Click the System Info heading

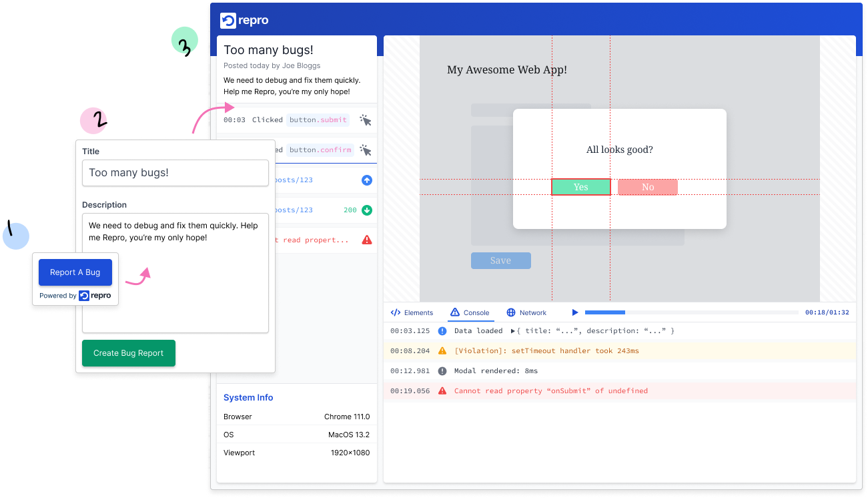pos(248,398)
